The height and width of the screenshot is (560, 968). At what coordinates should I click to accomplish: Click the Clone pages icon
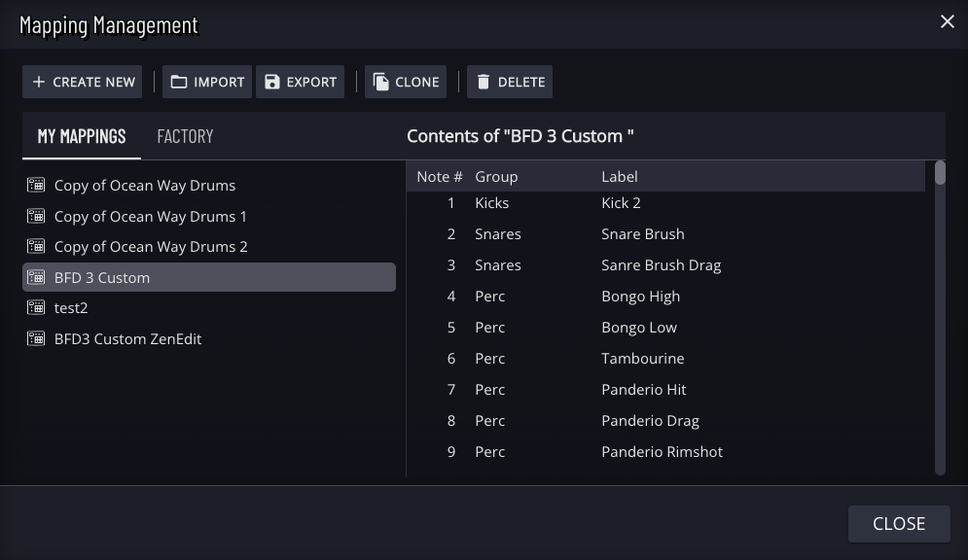tap(381, 82)
